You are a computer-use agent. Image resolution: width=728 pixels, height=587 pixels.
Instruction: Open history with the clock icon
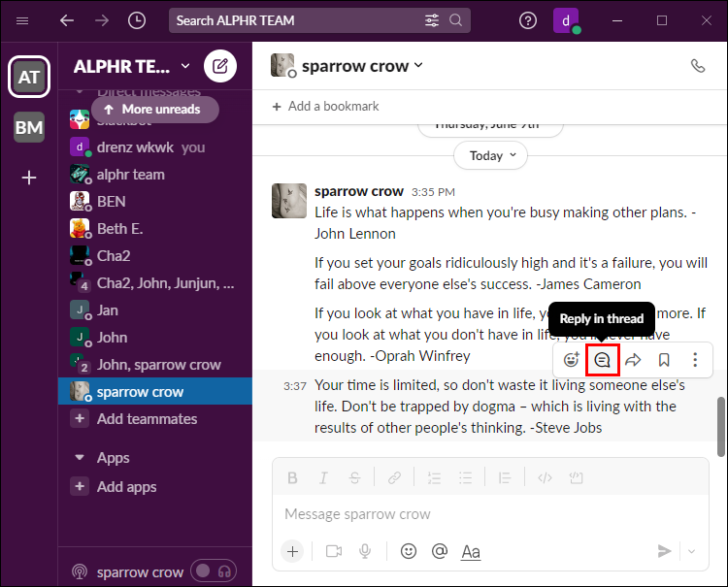tap(137, 20)
